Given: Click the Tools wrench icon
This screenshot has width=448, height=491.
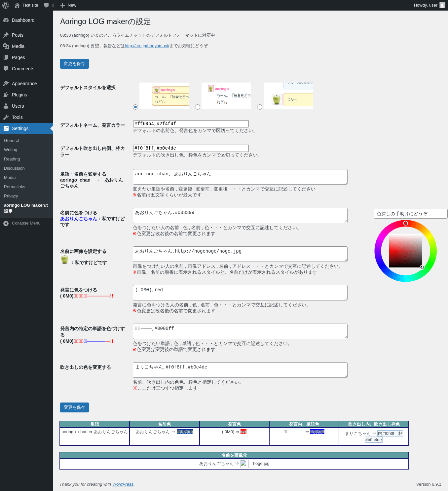Looking at the screenshot, I should coord(6,117).
